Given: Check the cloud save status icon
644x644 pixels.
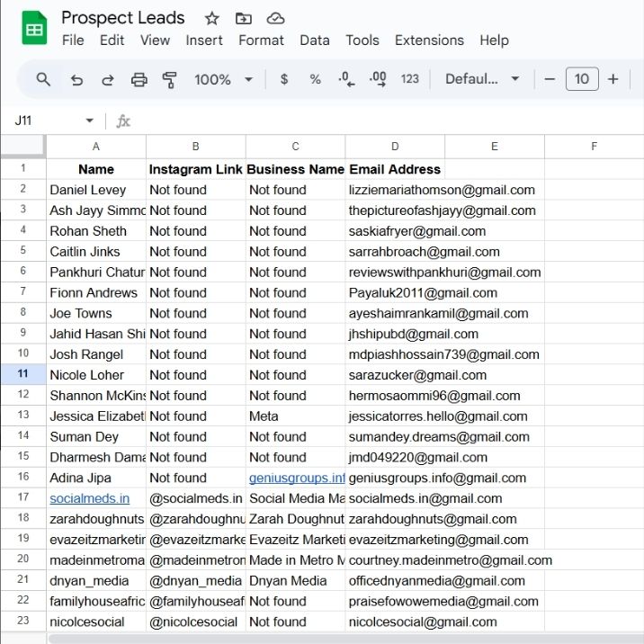Looking at the screenshot, I should (x=276, y=19).
